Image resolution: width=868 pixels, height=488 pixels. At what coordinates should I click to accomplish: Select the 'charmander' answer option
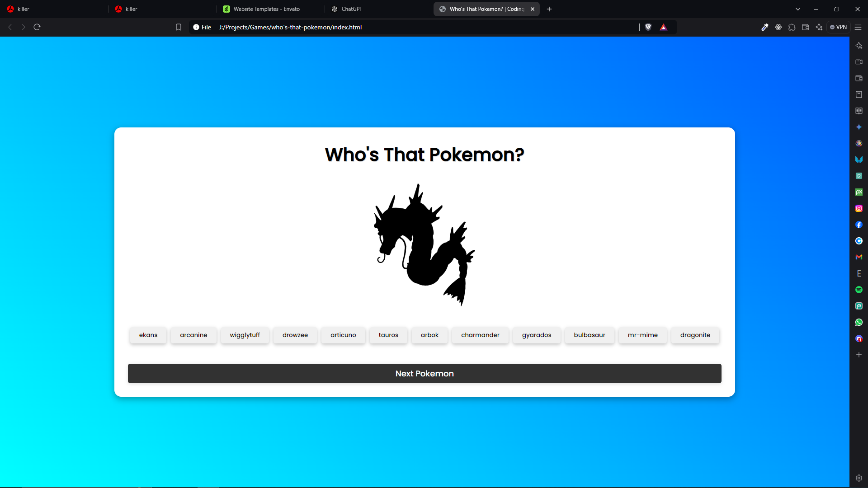point(480,335)
